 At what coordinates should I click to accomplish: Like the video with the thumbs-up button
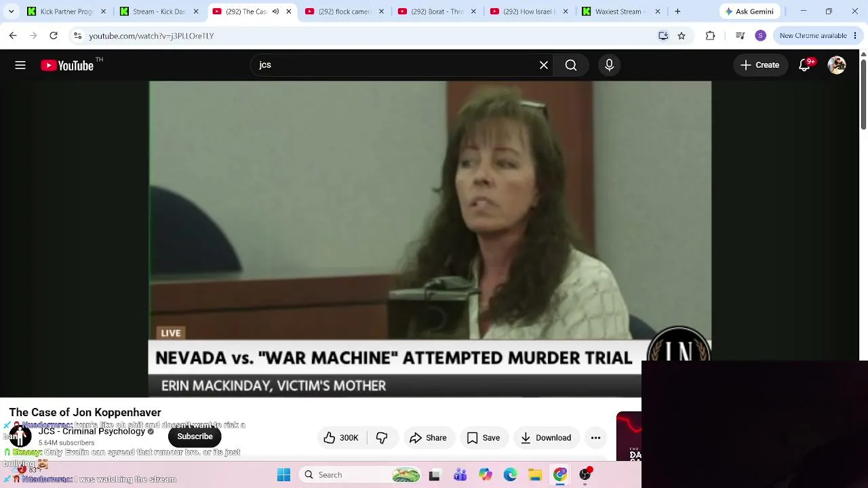tap(341, 438)
